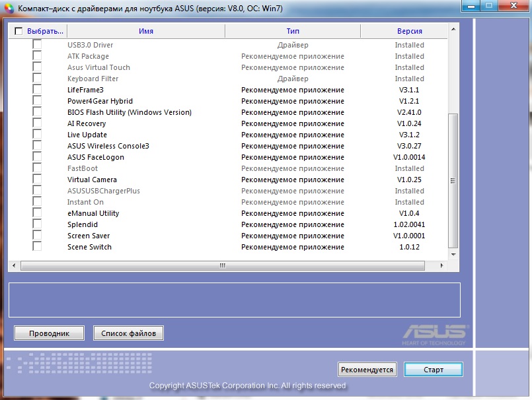Image resolution: width=532 pixels, height=400 pixels.
Task: Enable the Power4Gear Hybrid checkbox
Action: [37, 101]
